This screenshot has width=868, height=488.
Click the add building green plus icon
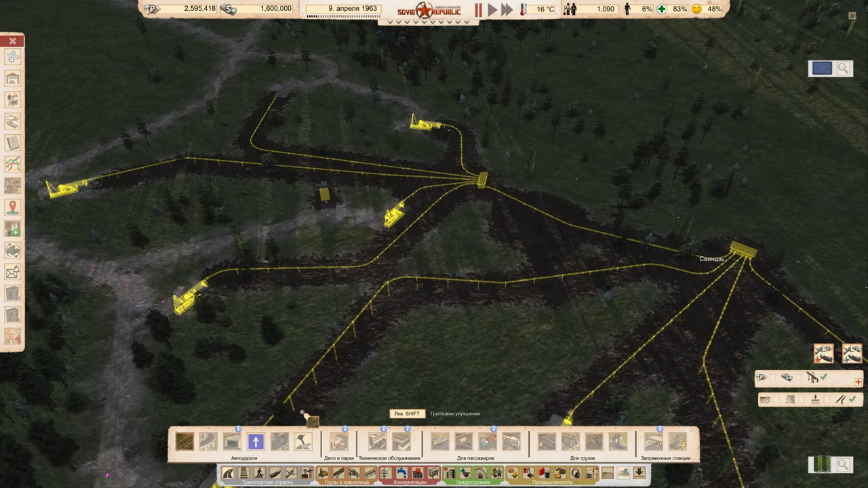tap(13, 229)
